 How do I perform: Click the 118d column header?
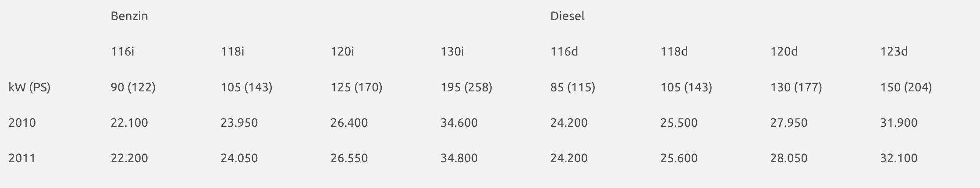tap(674, 52)
